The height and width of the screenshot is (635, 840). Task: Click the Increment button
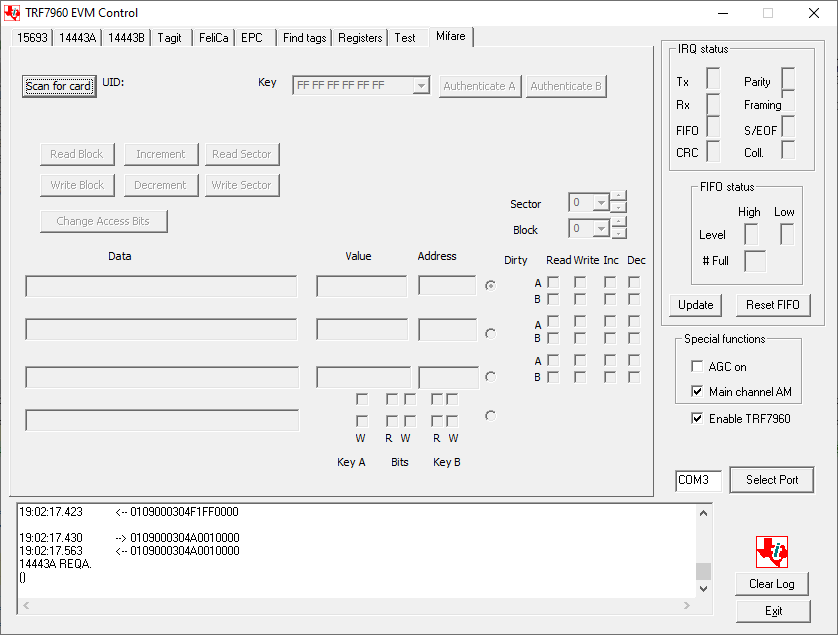(161, 154)
